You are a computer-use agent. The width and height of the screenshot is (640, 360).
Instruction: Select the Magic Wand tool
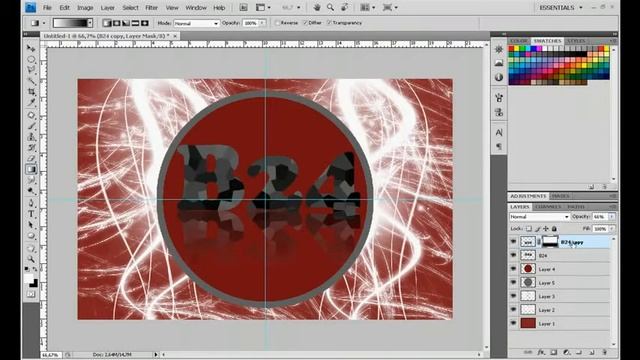click(31, 81)
